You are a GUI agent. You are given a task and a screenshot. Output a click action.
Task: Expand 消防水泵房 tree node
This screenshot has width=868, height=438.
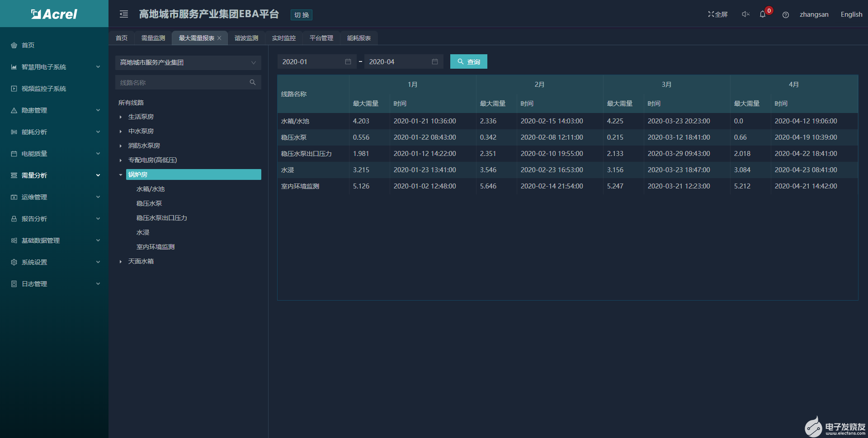[x=121, y=146]
